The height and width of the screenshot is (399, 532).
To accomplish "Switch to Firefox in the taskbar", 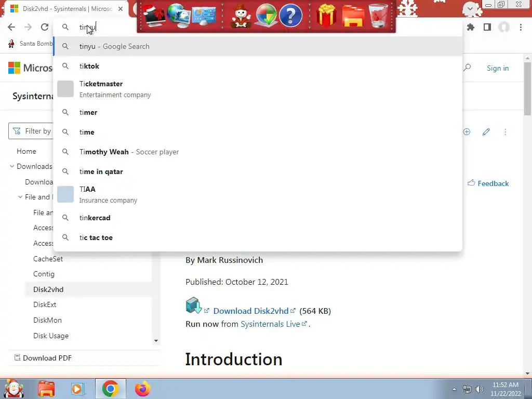I will tap(142, 389).
